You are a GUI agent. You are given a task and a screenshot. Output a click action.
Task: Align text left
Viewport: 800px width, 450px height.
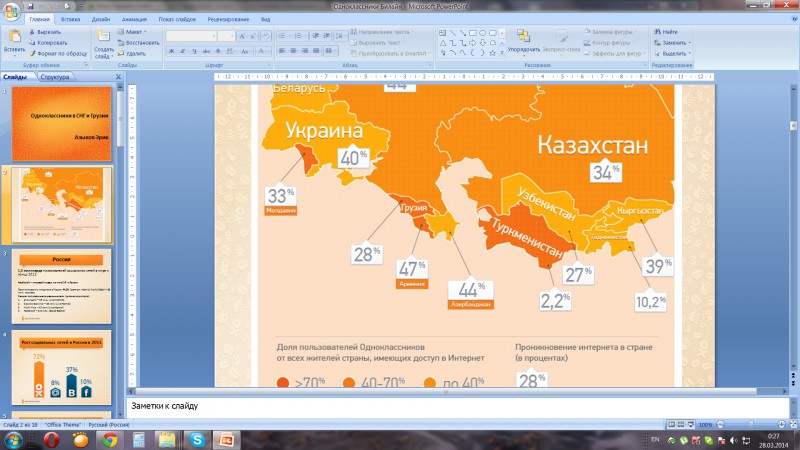pos(282,51)
